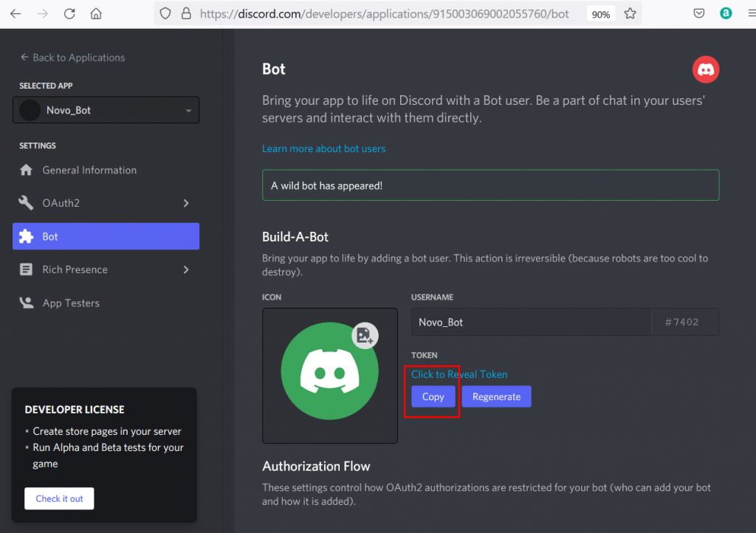This screenshot has width=756, height=533.
Task: Go back using browser back arrow
Action: (x=16, y=13)
